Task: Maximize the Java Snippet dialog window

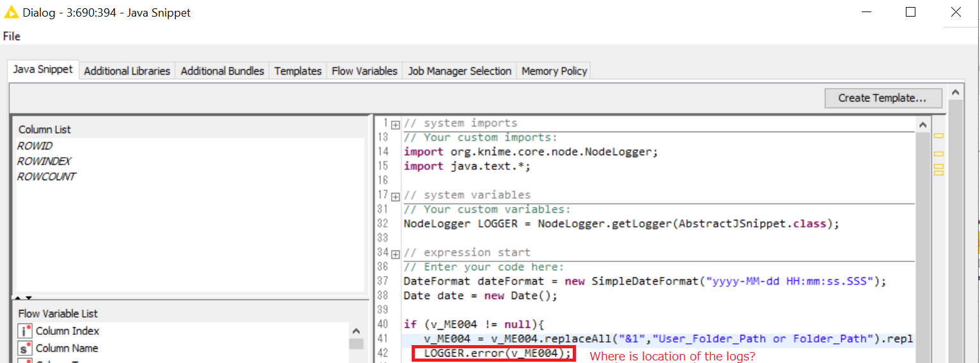Action: [x=911, y=12]
